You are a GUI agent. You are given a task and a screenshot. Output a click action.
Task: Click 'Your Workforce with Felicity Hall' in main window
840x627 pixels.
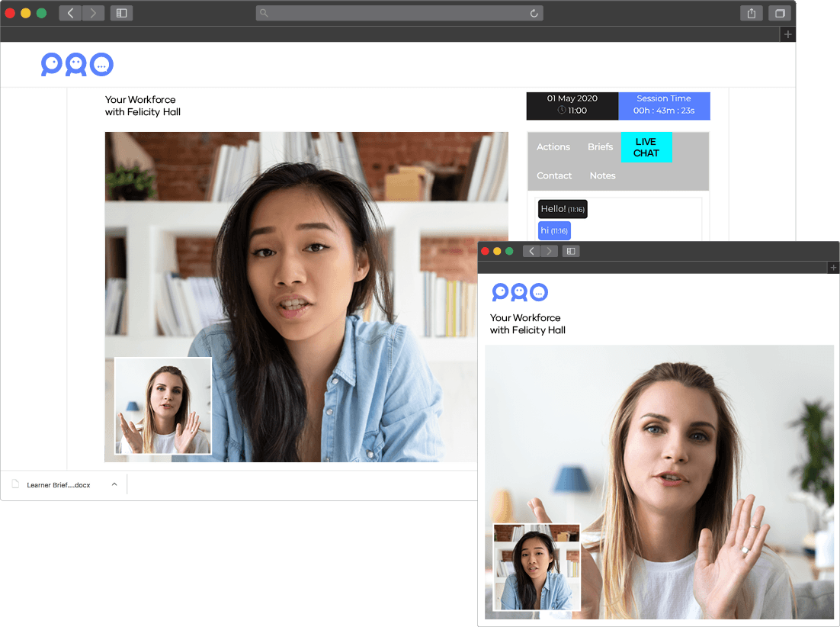click(x=143, y=105)
